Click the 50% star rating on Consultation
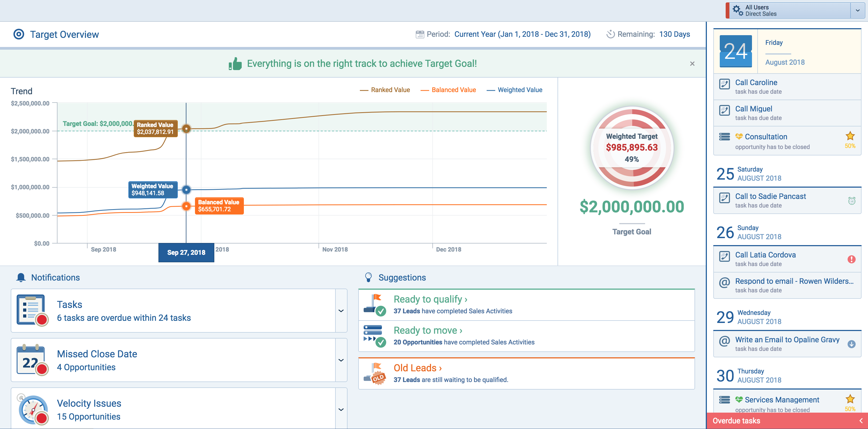The height and width of the screenshot is (429, 868). point(850,136)
